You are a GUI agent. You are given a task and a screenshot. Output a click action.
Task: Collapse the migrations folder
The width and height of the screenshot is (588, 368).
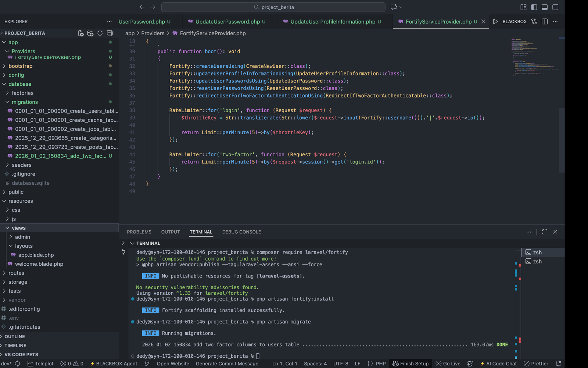point(25,102)
